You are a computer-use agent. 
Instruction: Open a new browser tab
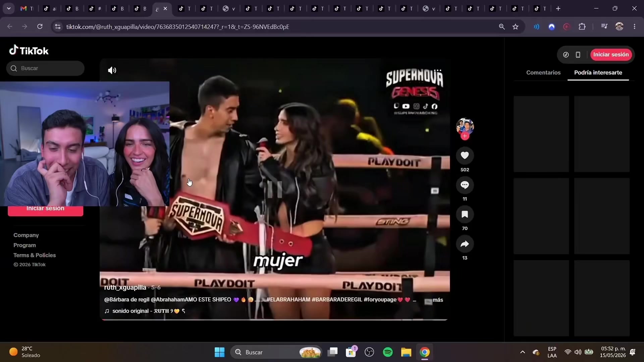[x=558, y=9]
